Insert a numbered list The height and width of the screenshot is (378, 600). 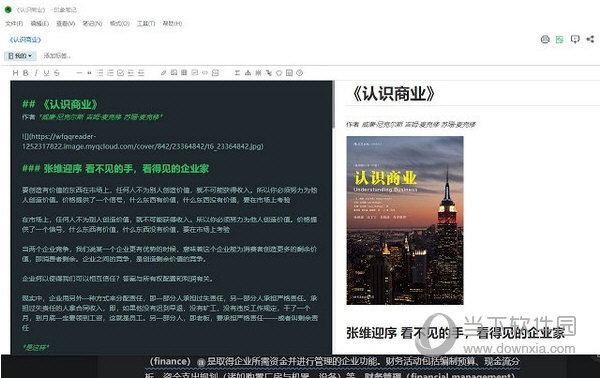pos(110,73)
